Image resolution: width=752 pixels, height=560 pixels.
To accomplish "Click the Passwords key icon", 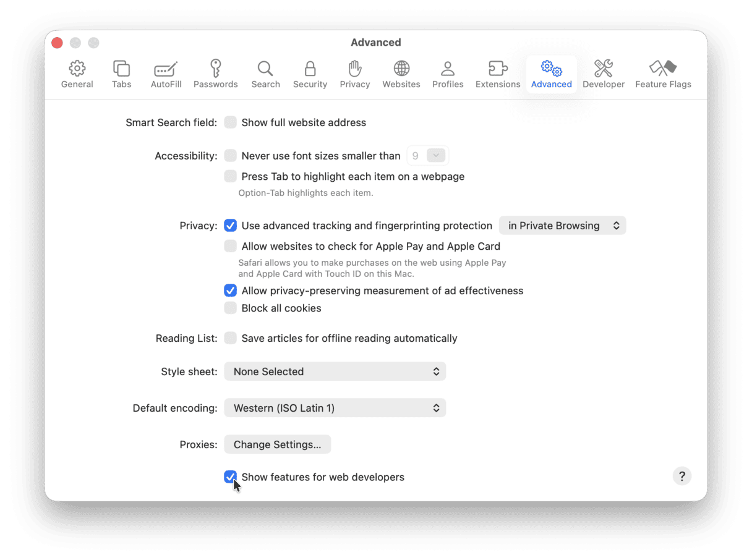I will (215, 74).
